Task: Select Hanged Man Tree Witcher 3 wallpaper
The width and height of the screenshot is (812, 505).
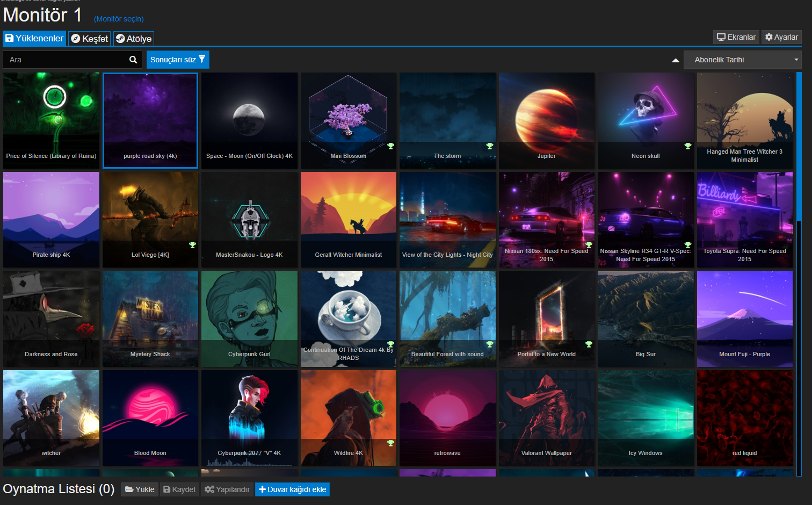Action: click(x=745, y=120)
